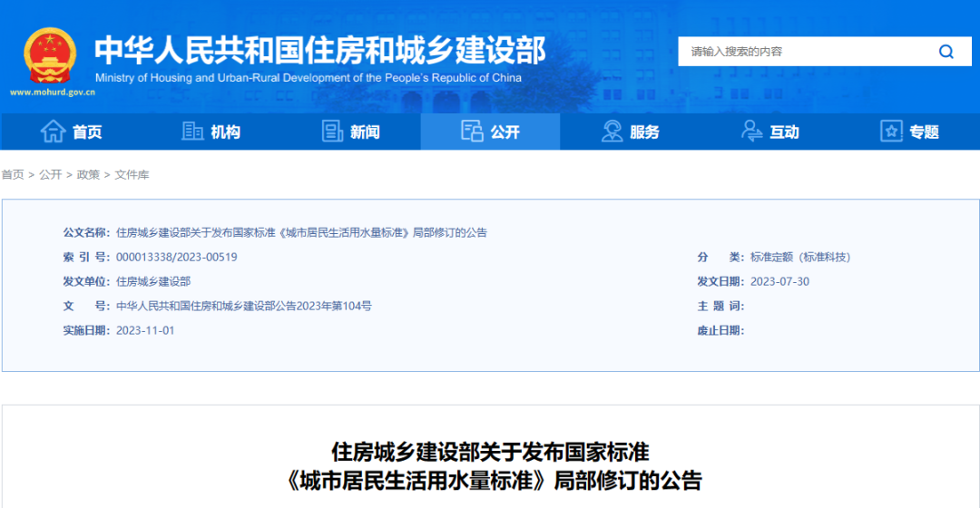Open the 首页 navigation tab
The image size is (980, 508).
pyautogui.click(x=71, y=132)
